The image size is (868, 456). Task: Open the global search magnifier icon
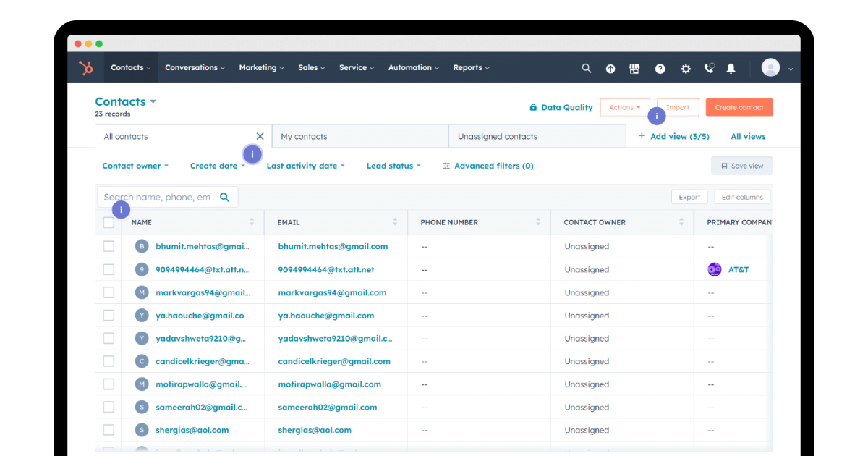[x=586, y=67]
